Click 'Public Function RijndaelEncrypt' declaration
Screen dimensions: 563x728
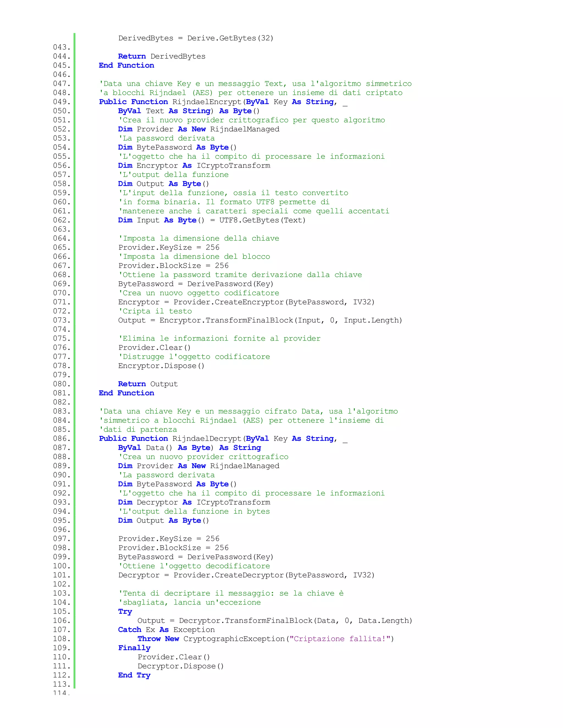click(223, 102)
